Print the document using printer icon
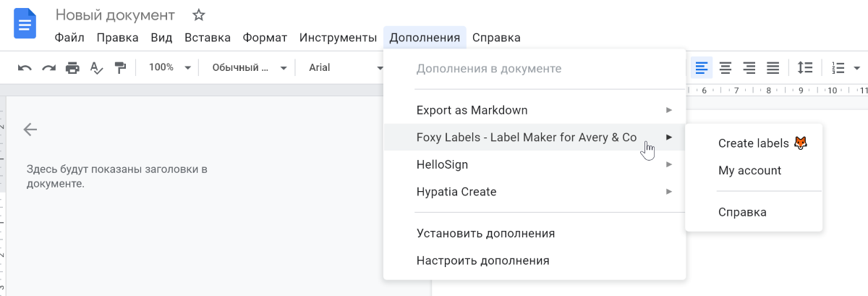 pos(72,68)
